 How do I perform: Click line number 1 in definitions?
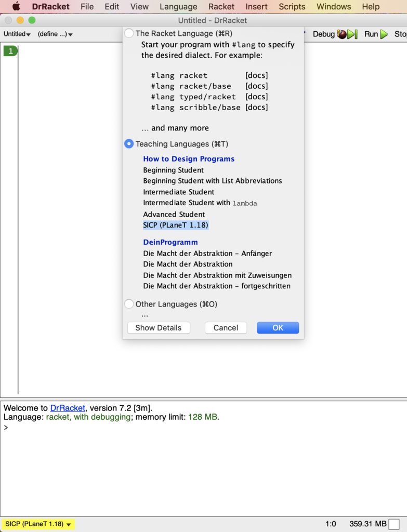click(10, 51)
